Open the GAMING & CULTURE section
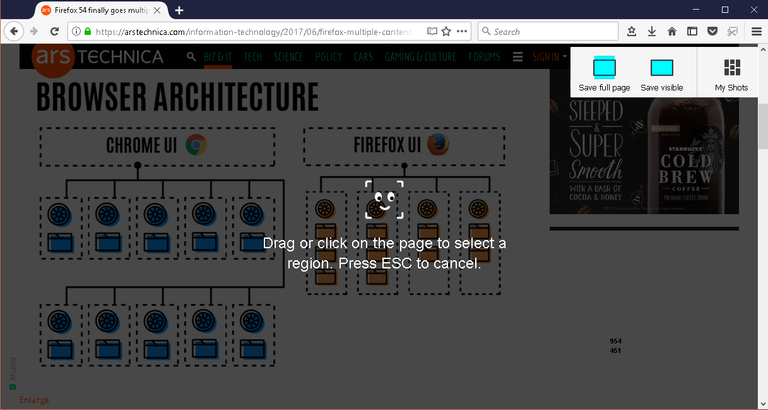Viewport: 768px width, 410px height. (420, 57)
